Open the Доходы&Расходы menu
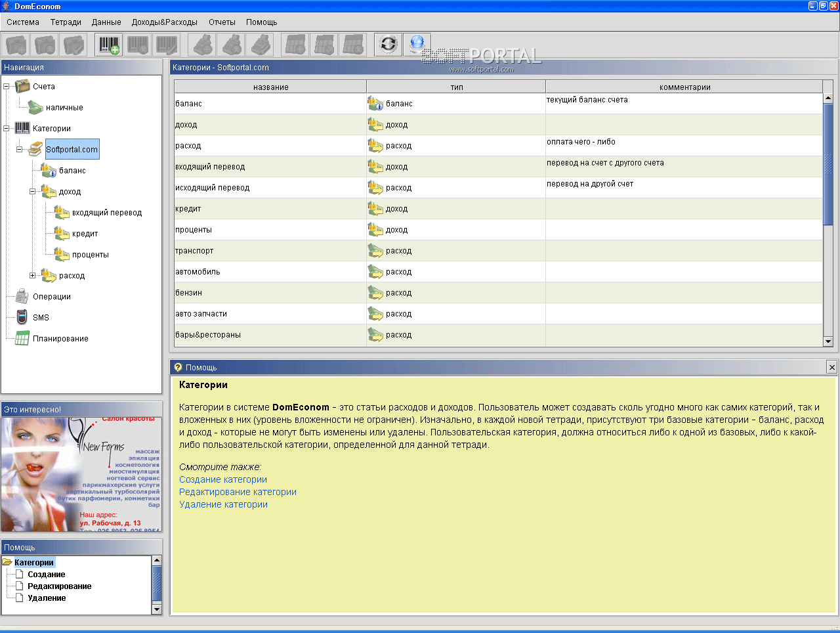The height and width of the screenshot is (633, 840). [164, 22]
